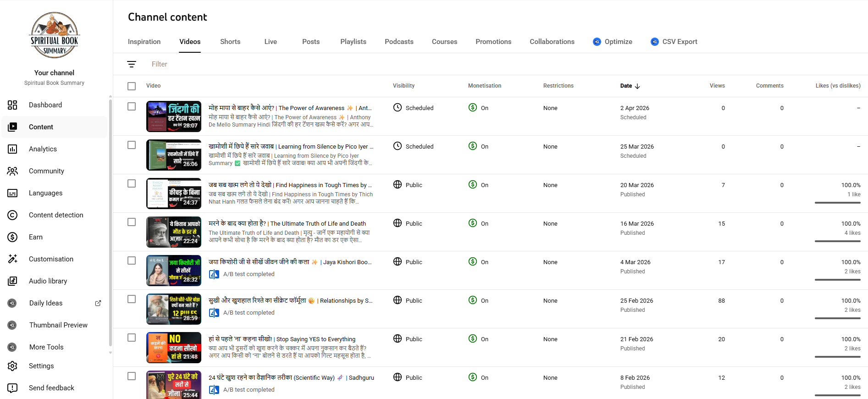This screenshot has height=399, width=868.
Task: Open Community via its people icon
Action: [12, 171]
